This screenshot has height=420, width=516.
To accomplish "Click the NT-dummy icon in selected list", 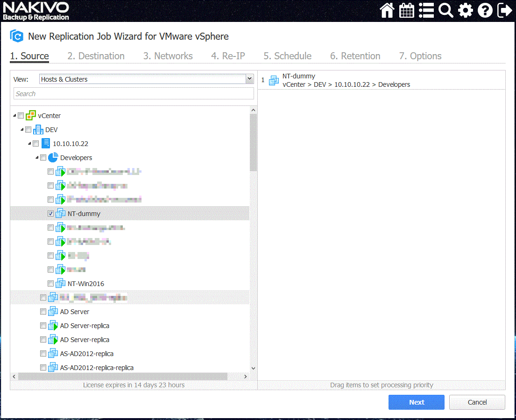I will click(274, 80).
